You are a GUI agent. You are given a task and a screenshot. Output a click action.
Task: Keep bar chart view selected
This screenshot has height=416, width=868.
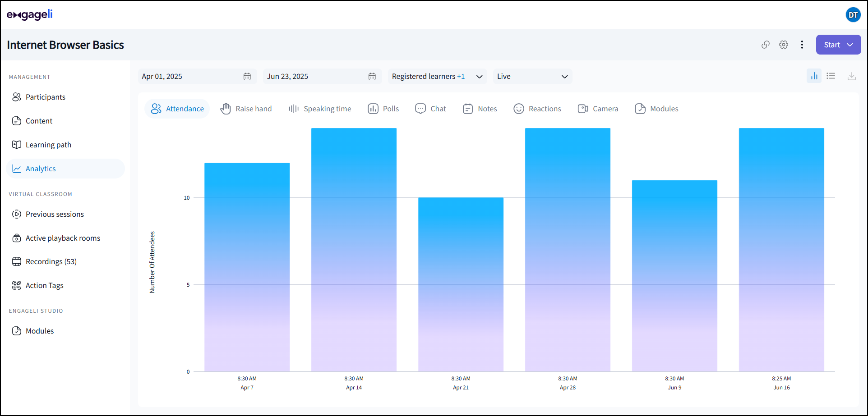(x=814, y=76)
